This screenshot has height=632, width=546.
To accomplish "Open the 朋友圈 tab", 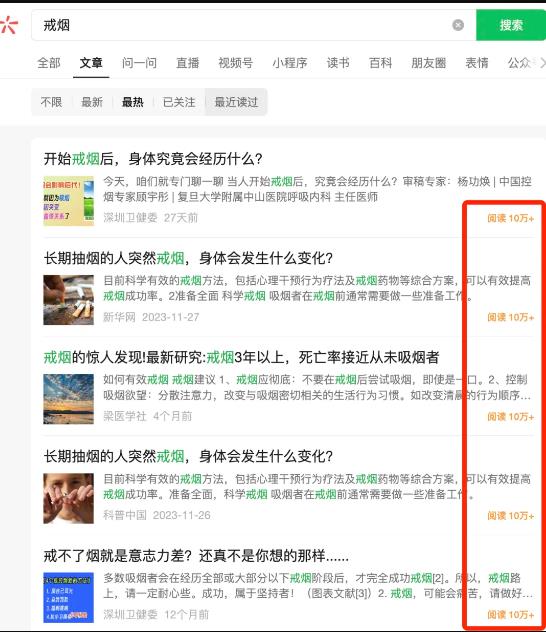I will 428,63.
